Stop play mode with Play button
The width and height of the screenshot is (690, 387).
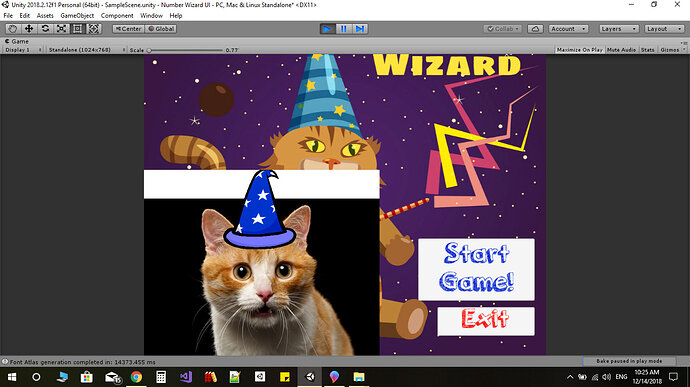327,29
